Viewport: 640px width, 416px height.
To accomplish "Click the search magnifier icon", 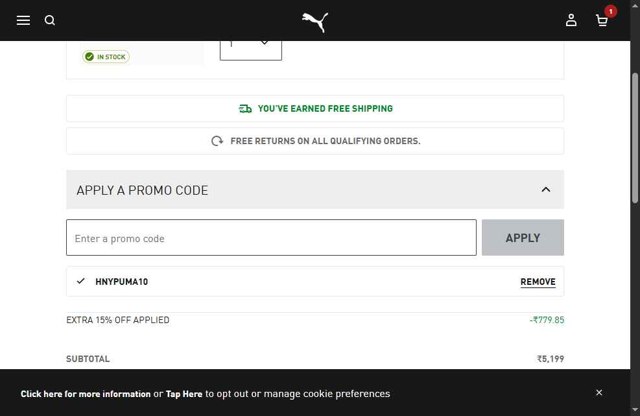I will tap(50, 20).
